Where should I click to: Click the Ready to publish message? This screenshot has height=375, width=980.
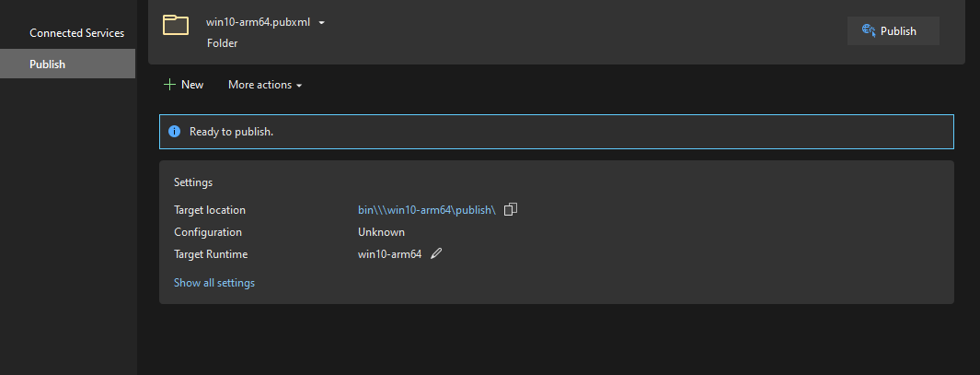(231, 132)
